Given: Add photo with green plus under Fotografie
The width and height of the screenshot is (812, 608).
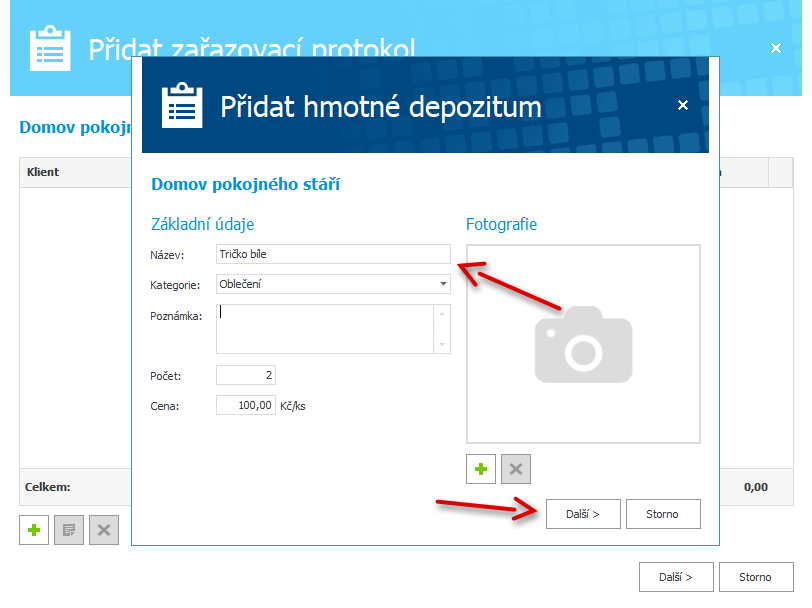Looking at the screenshot, I should [481, 469].
